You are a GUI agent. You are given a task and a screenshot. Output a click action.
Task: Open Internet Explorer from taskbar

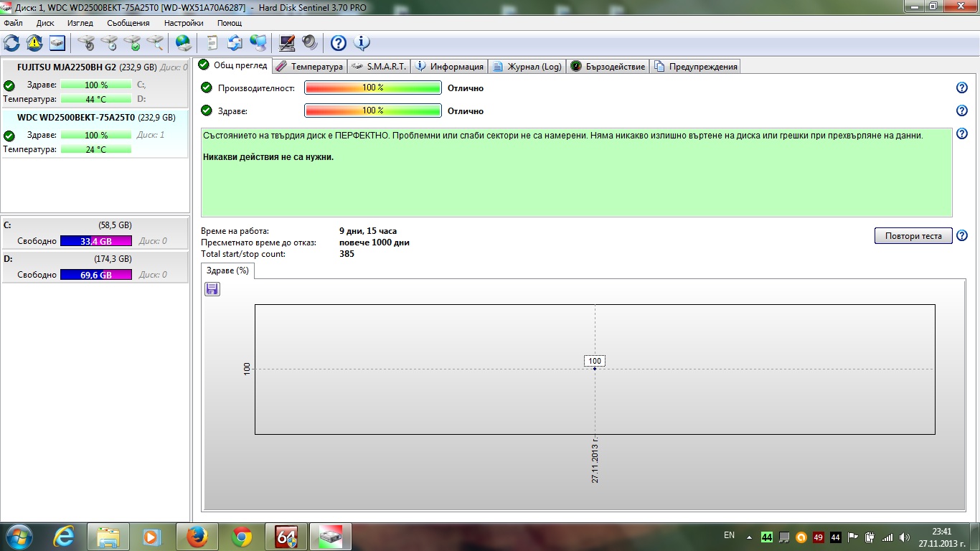click(x=65, y=537)
